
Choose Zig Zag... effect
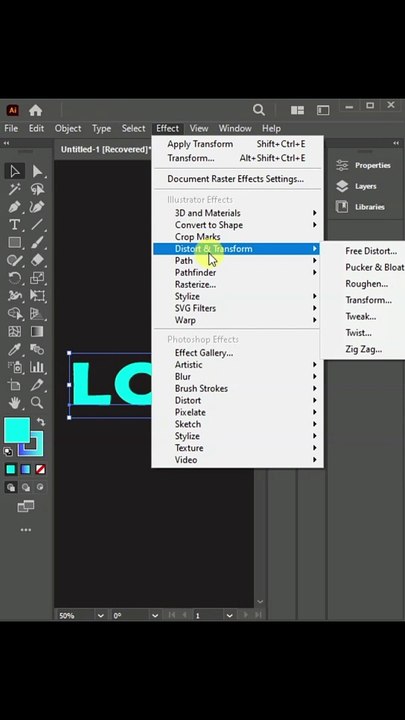(363, 349)
